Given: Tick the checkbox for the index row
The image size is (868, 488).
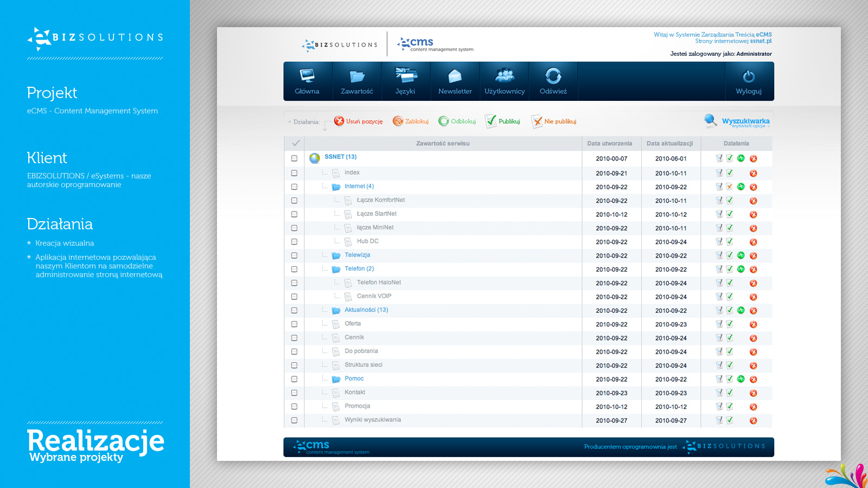Looking at the screenshot, I should click(294, 173).
